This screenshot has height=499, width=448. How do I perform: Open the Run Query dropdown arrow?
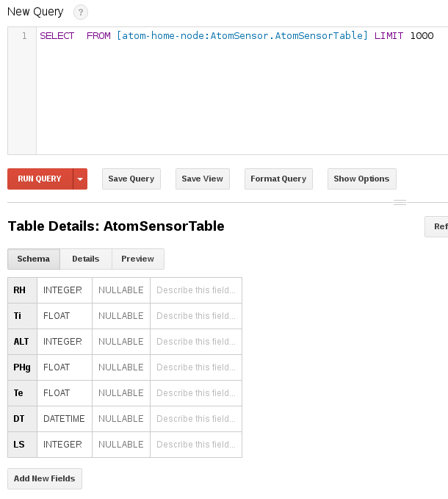click(x=81, y=179)
